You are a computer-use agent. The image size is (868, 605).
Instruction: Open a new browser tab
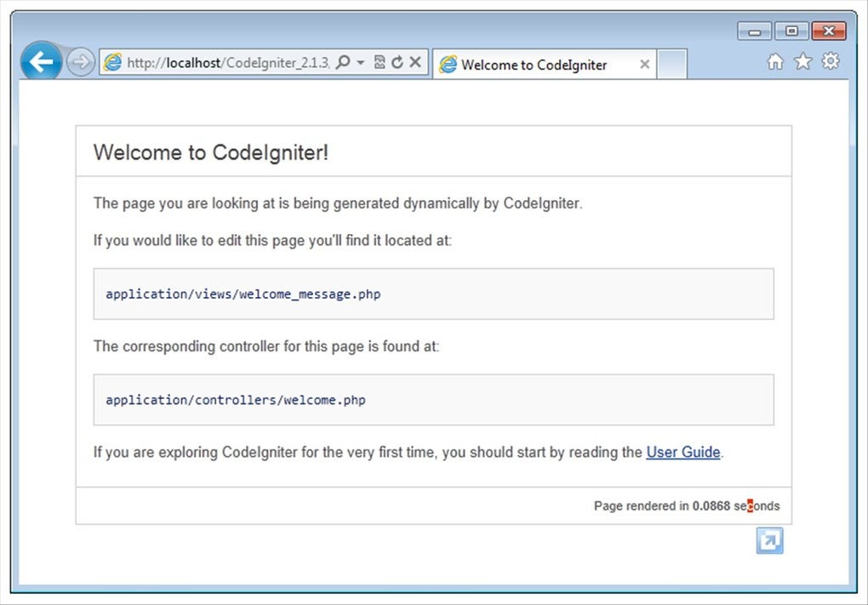672,64
